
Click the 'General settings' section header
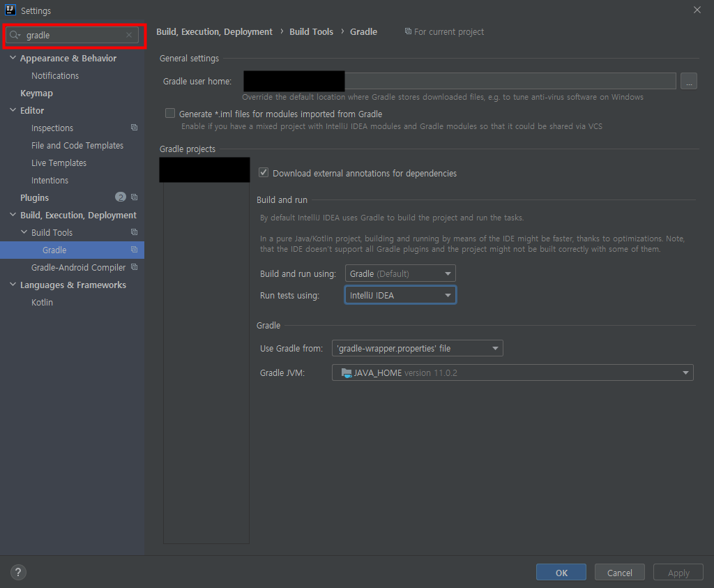tap(189, 59)
